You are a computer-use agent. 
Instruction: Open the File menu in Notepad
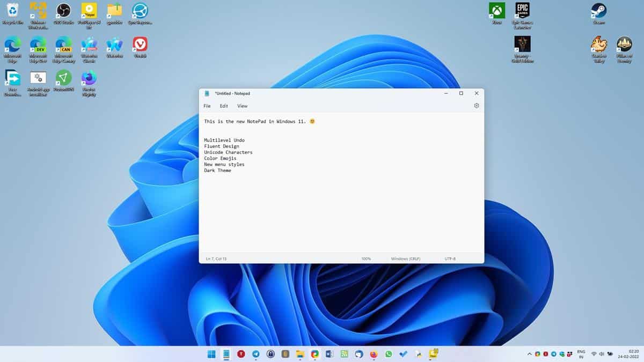(207, 106)
